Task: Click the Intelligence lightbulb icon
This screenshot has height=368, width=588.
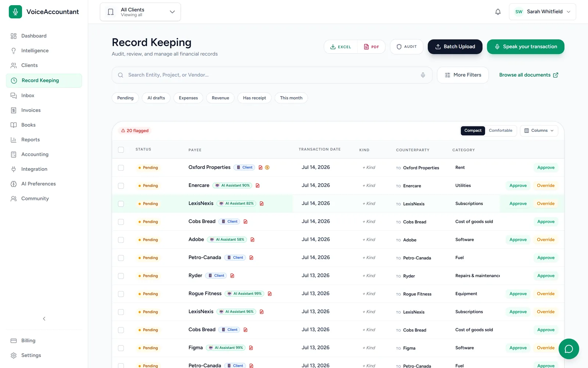Action: pyautogui.click(x=14, y=51)
